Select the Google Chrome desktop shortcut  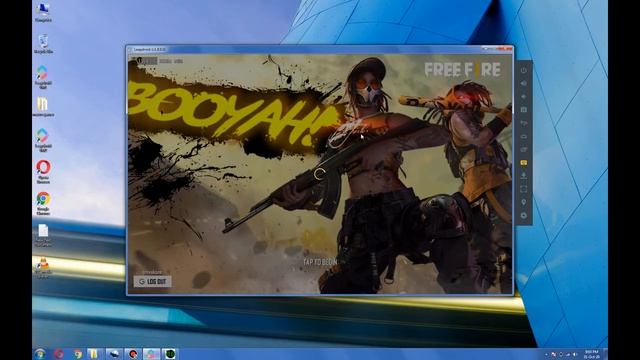43,203
